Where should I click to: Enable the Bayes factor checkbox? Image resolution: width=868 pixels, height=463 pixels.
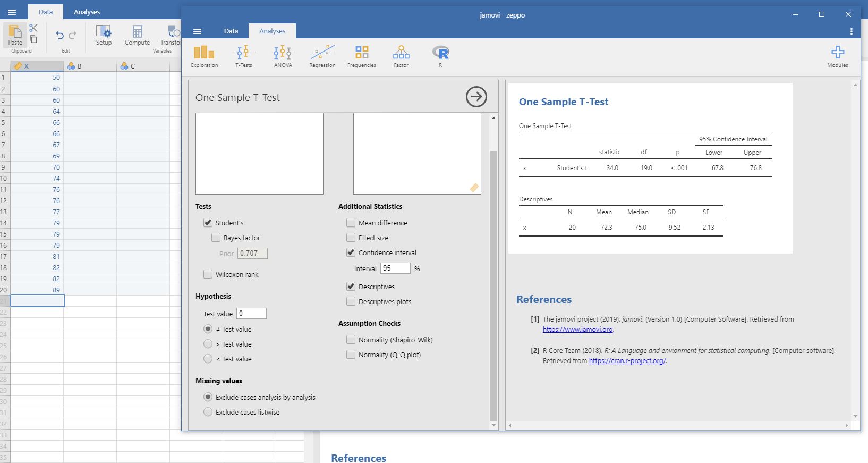(216, 238)
